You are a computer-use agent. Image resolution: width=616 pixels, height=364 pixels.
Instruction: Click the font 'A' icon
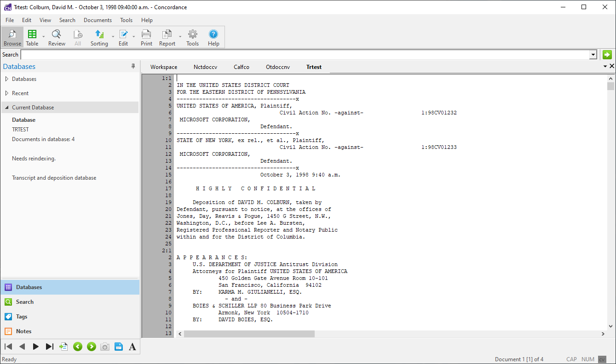coord(132,347)
